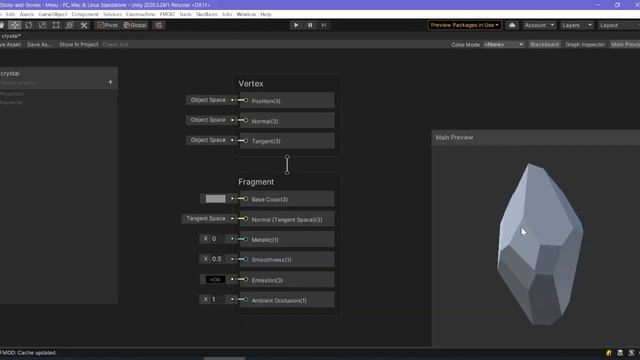This screenshot has width=640, height=360.
Task: Open the Component menu
Action: click(85, 14)
